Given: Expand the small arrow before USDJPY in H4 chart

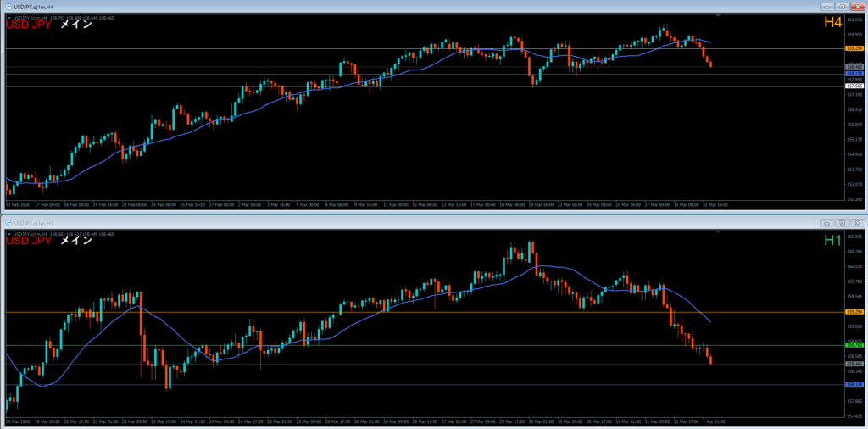Looking at the screenshot, I should [9, 17].
